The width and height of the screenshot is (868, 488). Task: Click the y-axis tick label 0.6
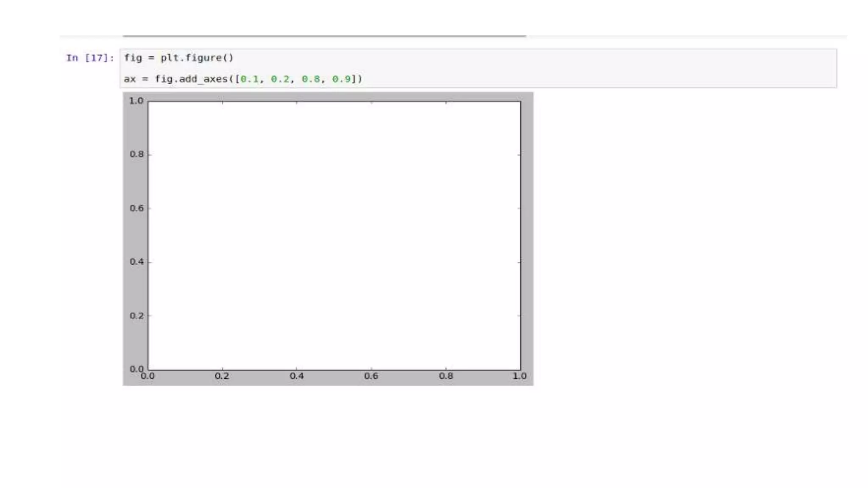click(136, 208)
